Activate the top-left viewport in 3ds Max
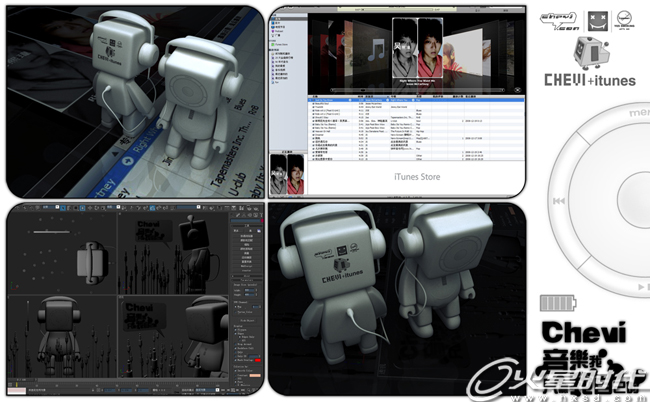650x402 pixels. pos(62,254)
